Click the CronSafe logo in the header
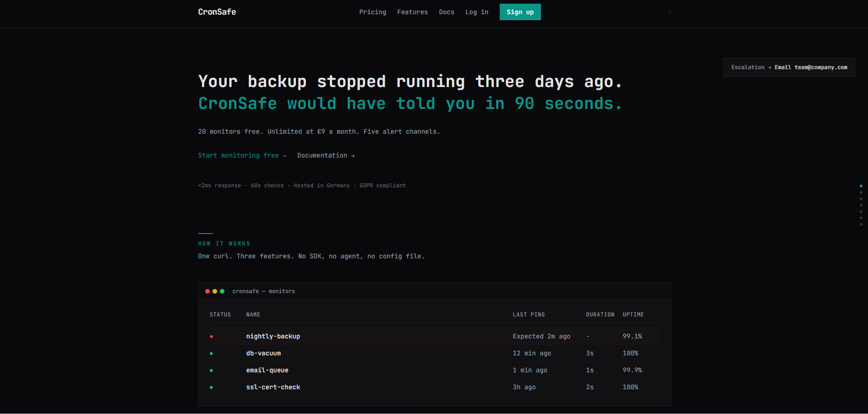 click(217, 12)
